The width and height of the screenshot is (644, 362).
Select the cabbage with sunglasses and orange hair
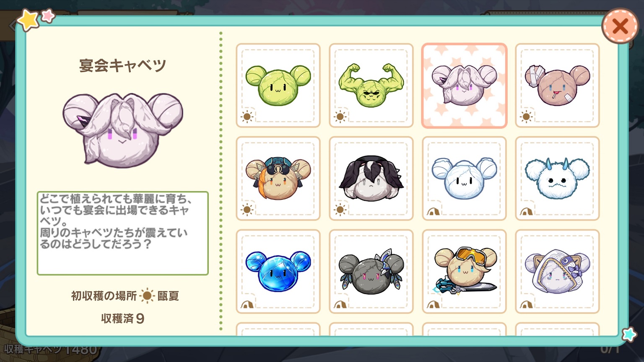click(x=278, y=178)
